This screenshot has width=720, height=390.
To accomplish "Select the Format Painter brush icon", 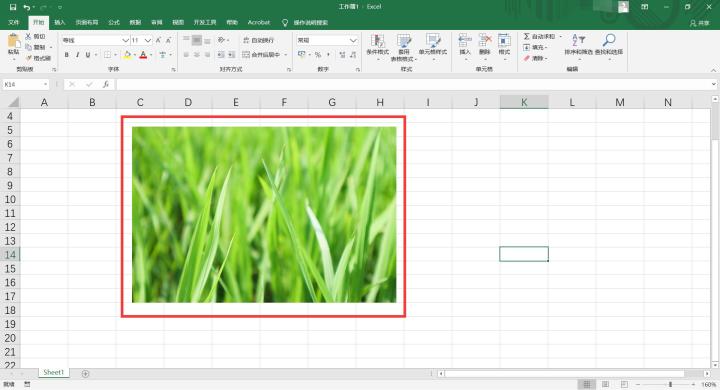I will point(28,58).
